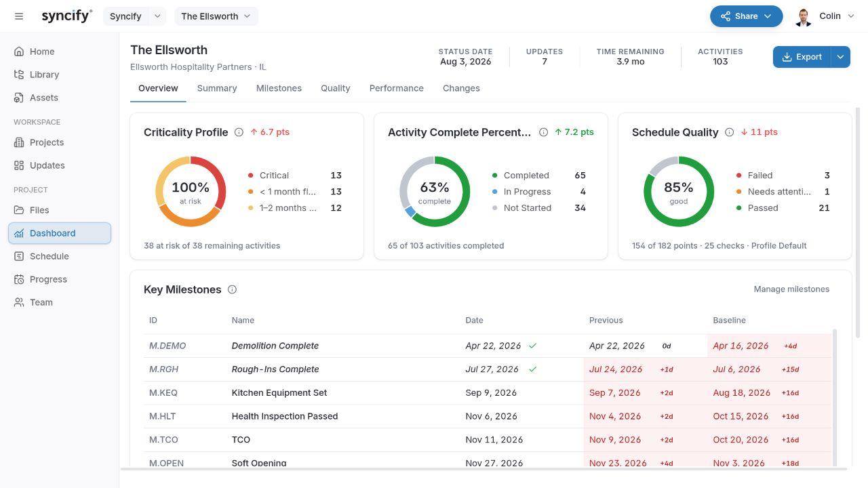Open Colin's user menu chevron
This screenshot has height=488, width=868.
[x=851, y=16]
